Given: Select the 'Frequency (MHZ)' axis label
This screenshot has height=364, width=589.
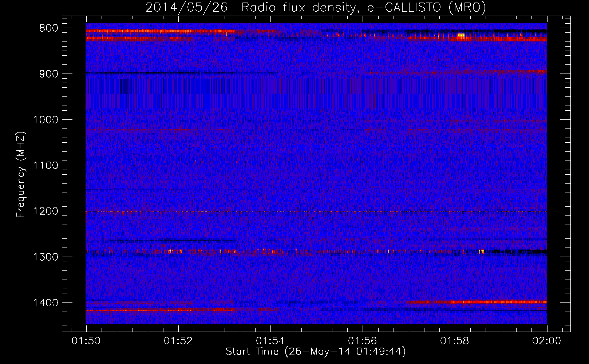Looking at the screenshot, I should coord(21,175).
